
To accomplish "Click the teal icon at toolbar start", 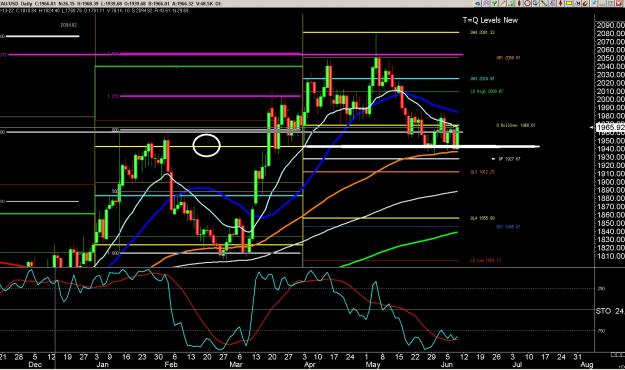I will click(478, 3).
